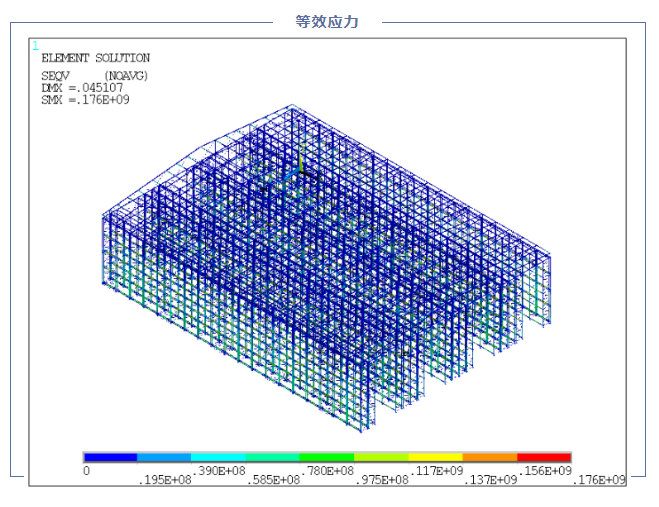Click the light blue legend swatch
The width and height of the screenshot is (659, 507).
click(164, 457)
